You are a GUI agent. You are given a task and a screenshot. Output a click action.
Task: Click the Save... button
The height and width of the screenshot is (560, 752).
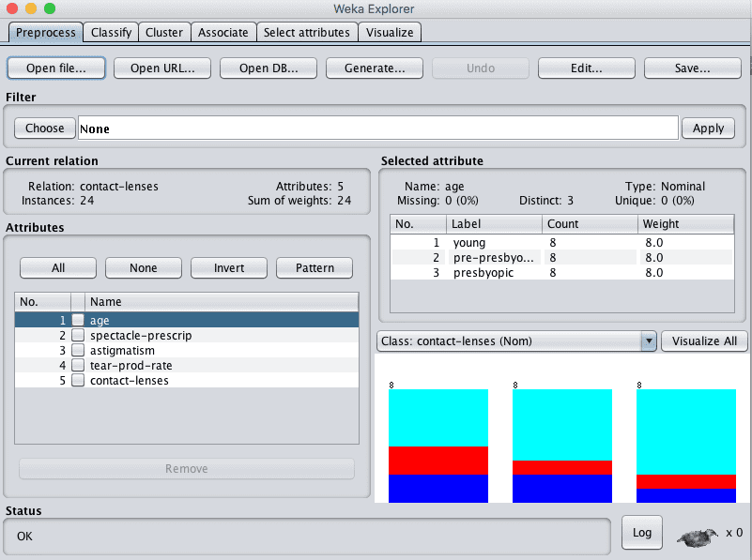(693, 68)
